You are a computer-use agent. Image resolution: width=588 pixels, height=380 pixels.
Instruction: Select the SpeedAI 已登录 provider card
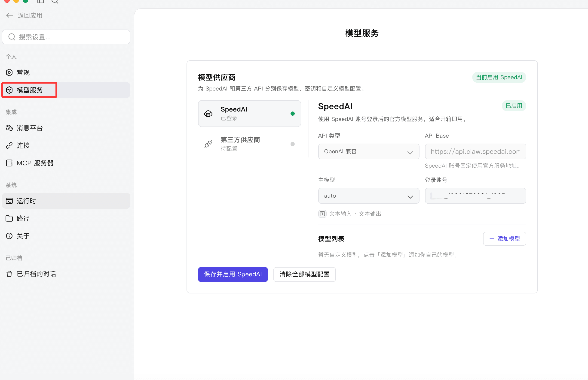click(x=250, y=114)
